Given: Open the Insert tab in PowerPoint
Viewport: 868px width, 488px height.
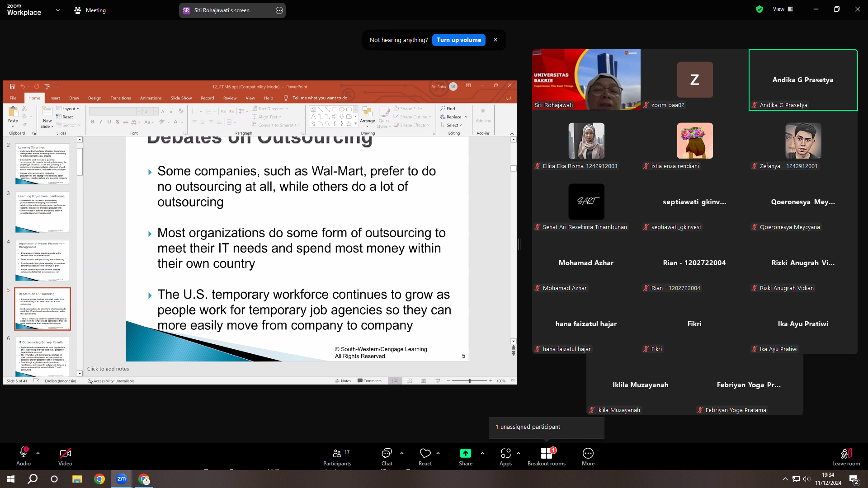Looking at the screenshot, I should (55, 98).
